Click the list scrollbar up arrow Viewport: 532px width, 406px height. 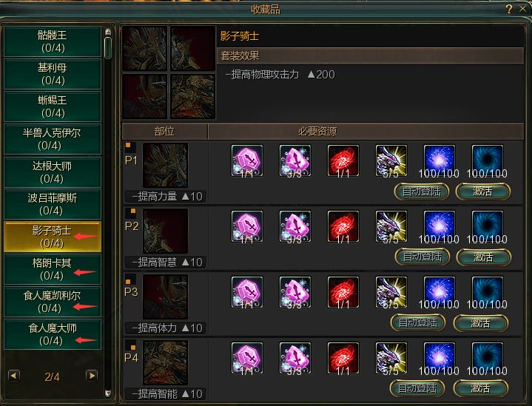pyautogui.click(x=108, y=32)
